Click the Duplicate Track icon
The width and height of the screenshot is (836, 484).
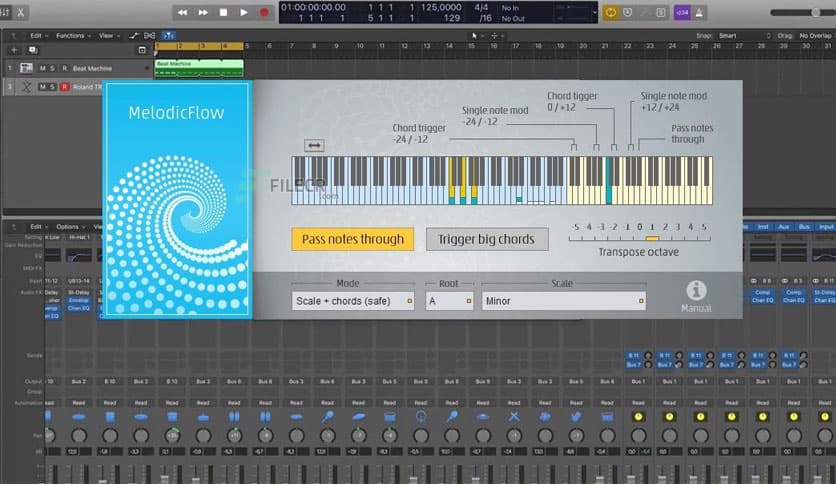33,50
